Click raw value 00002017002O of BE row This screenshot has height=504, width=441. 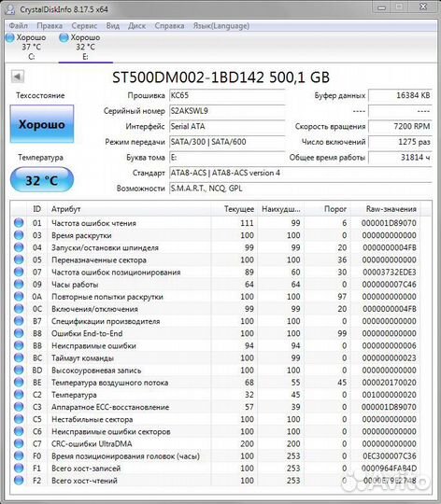(x=390, y=382)
